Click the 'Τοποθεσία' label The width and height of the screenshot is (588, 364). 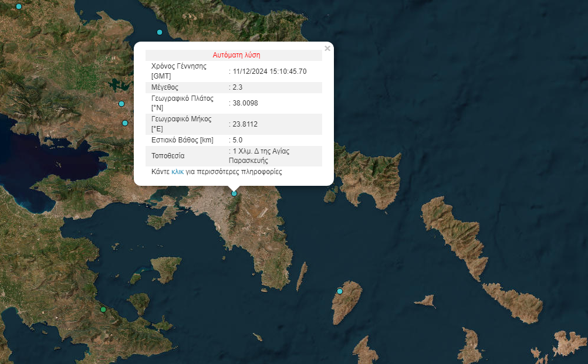coord(168,156)
